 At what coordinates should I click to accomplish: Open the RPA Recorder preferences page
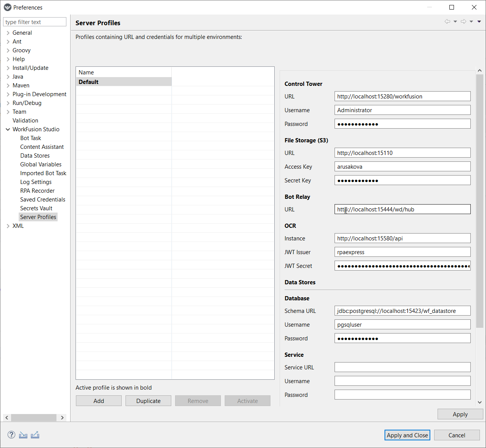tap(37, 191)
